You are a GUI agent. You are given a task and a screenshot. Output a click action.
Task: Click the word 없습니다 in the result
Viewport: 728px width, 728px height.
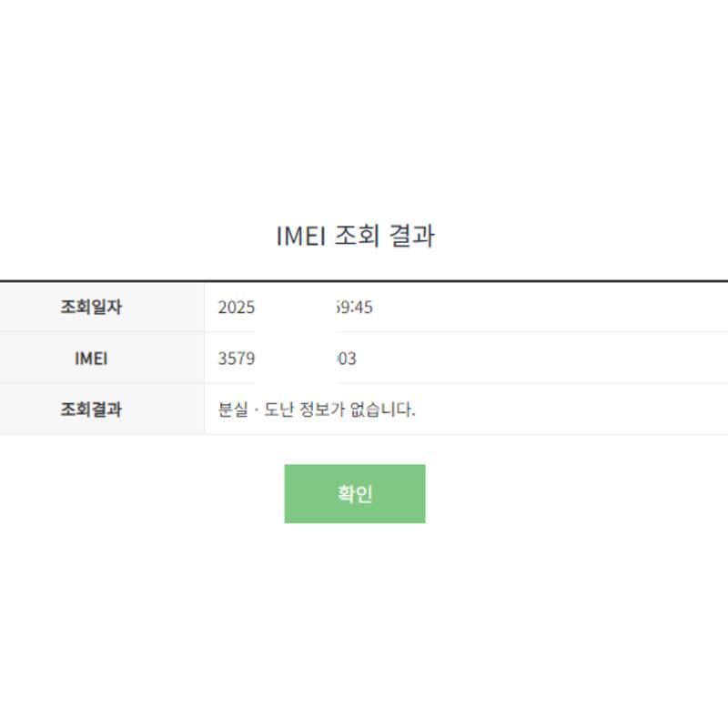379,409
